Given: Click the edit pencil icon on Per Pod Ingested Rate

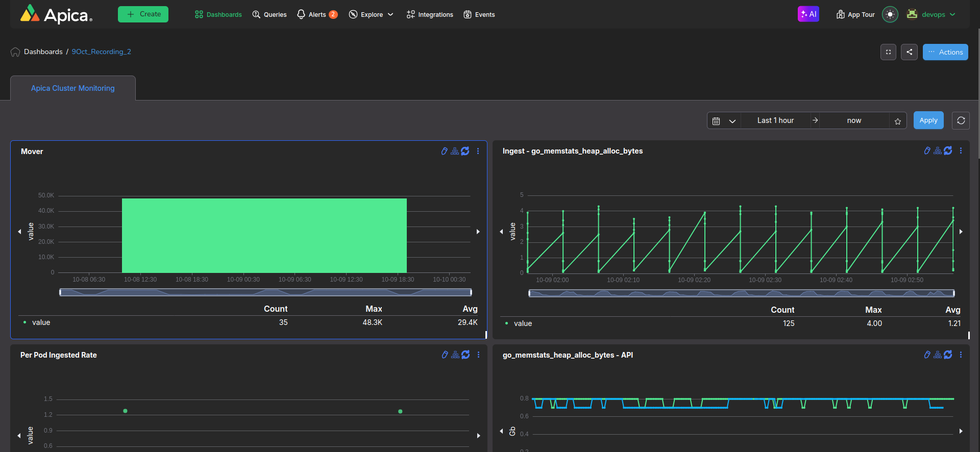Looking at the screenshot, I should pyautogui.click(x=445, y=355).
